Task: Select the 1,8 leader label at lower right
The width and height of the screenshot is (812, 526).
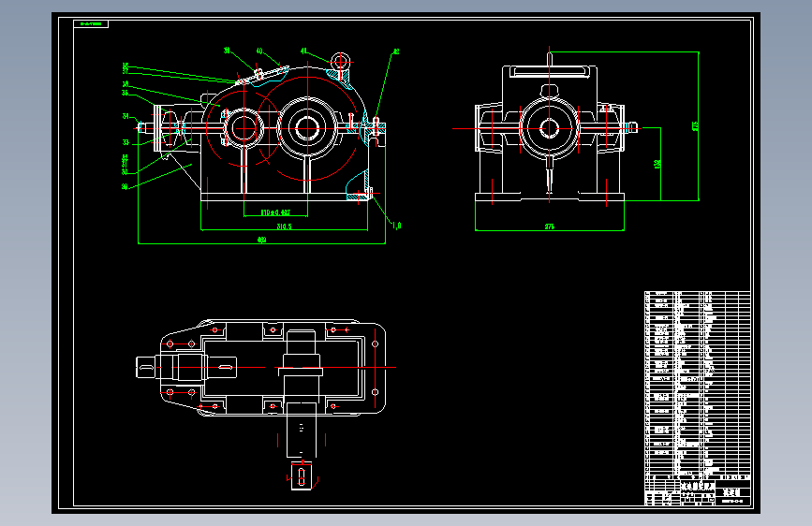Action: click(x=397, y=226)
